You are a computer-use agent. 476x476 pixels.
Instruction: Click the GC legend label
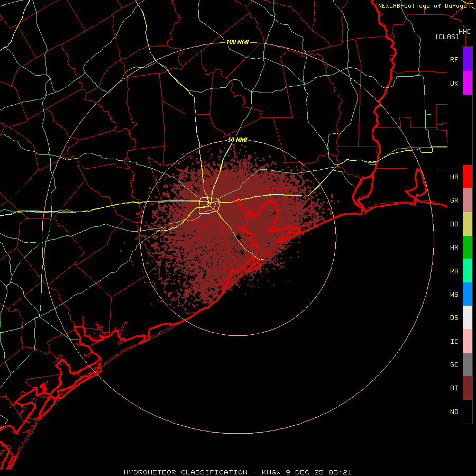click(x=454, y=365)
